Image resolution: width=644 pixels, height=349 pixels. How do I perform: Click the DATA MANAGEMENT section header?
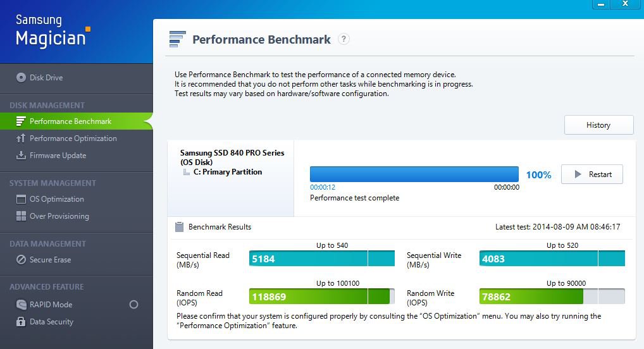(47, 243)
